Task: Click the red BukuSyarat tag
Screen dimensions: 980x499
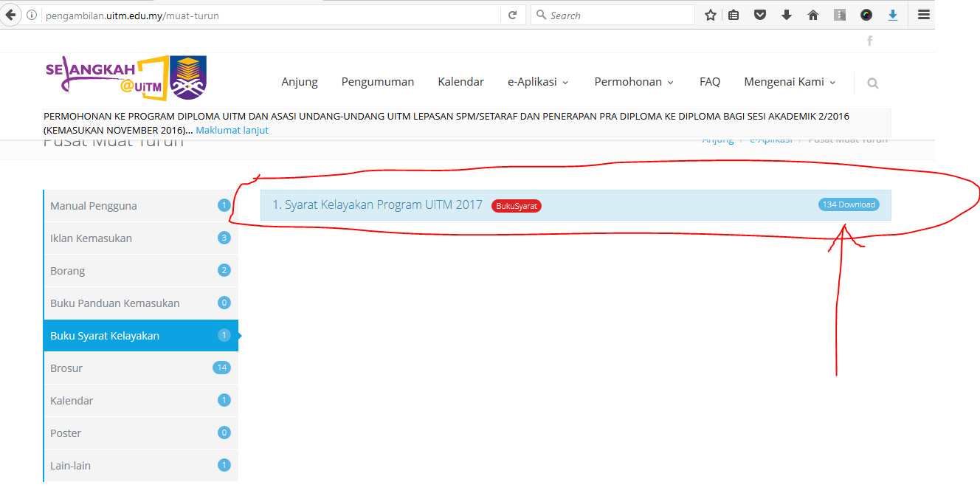Action: tap(517, 206)
